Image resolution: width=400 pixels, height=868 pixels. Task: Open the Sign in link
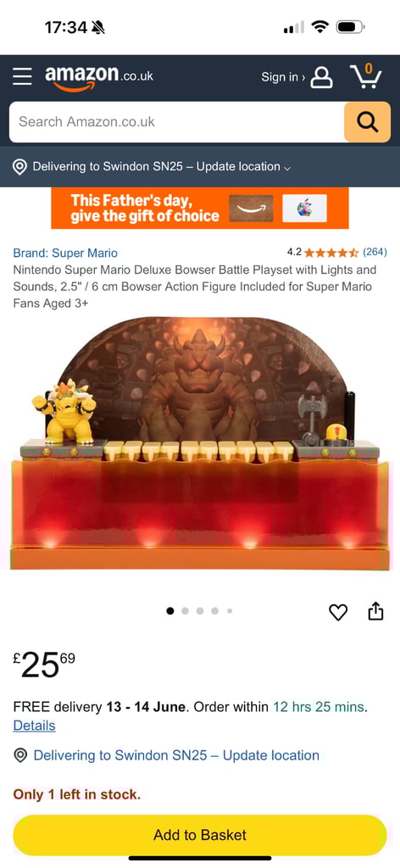click(283, 77)
